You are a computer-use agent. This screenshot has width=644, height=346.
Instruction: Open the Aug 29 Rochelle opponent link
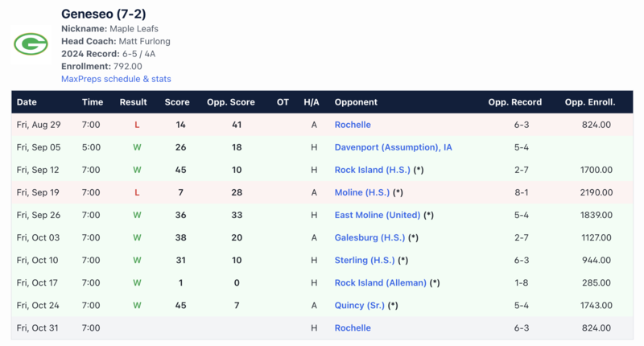click(x=353, y=125)
